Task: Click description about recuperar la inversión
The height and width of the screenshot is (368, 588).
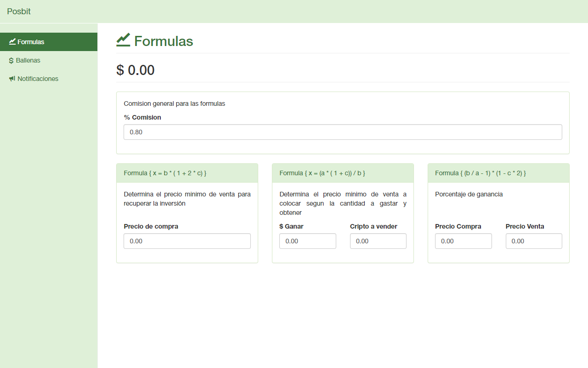Action: tap(187, 199)
